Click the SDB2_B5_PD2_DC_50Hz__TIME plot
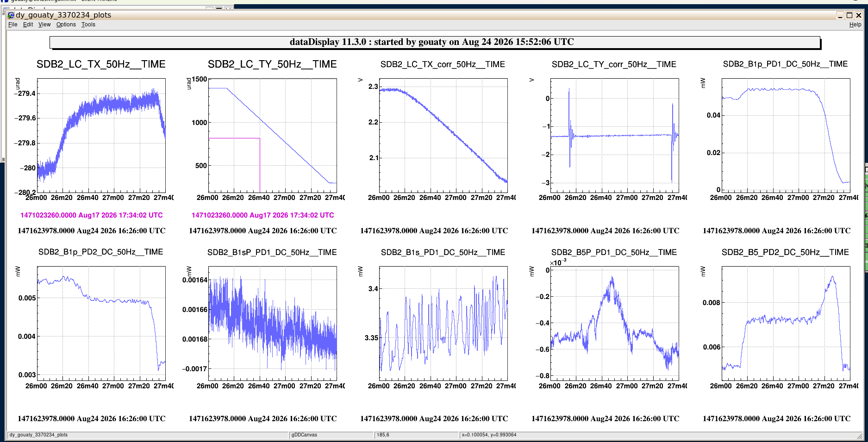Viewport: 868px width, 442px height. click(x=786, y=324)
